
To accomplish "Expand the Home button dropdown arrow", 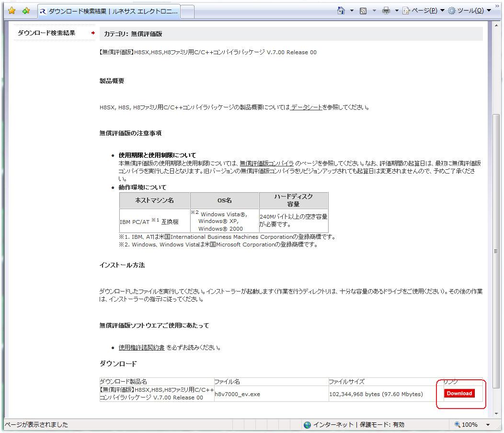I will coord(352,11).
